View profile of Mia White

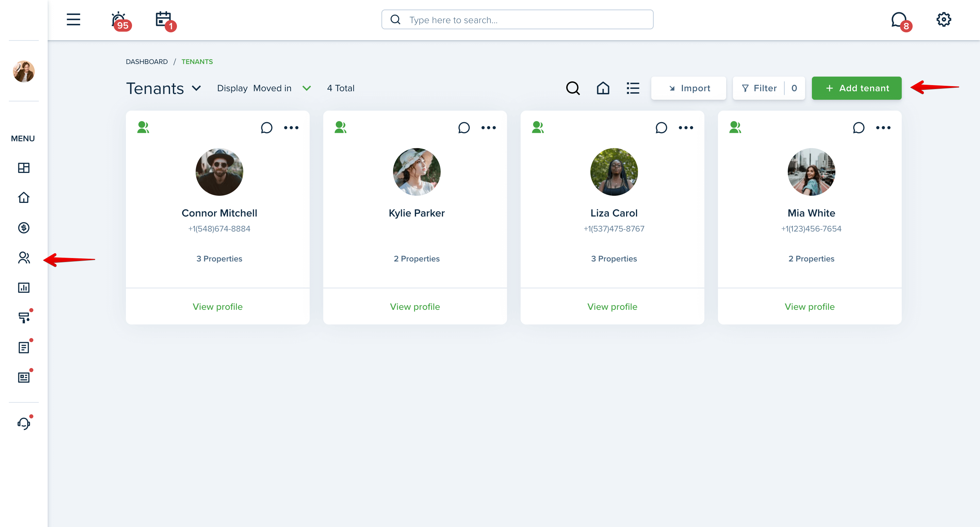[x=810, y=307]
